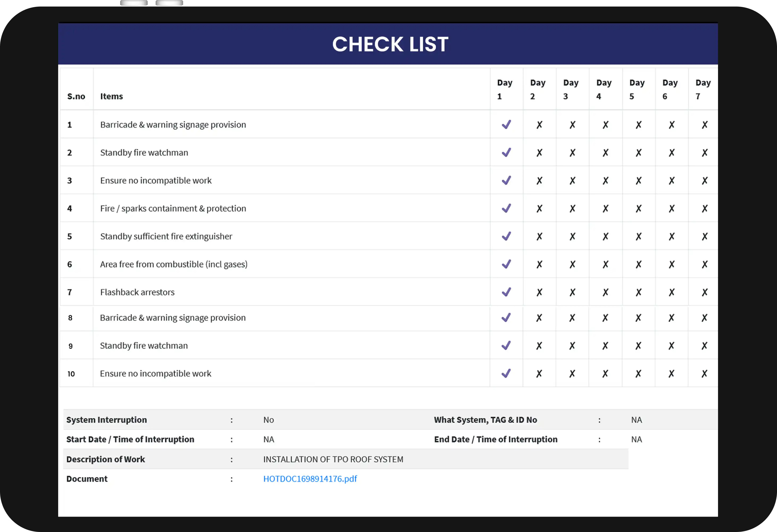Click the NA value beside End Date
The image size is (777, 532).
[636, 439]
